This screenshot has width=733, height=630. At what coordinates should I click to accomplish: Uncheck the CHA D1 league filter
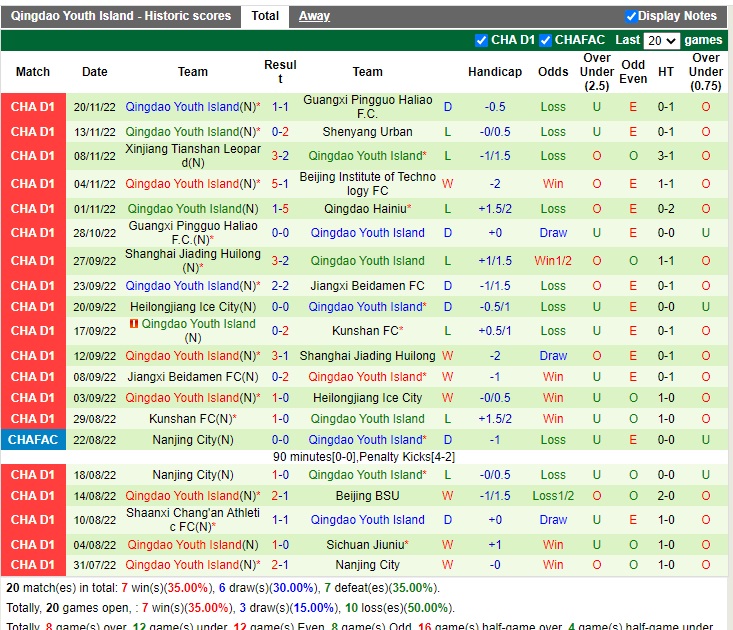[482, 41]
